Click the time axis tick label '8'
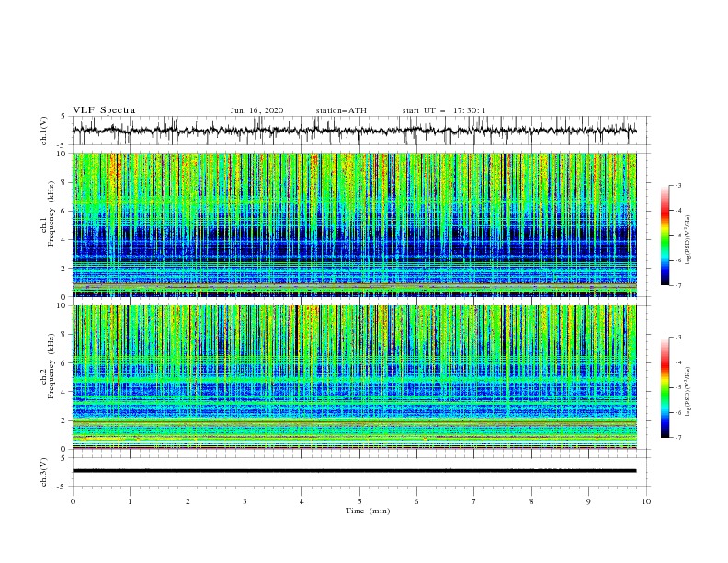728x563 pixels. (531, 501)
